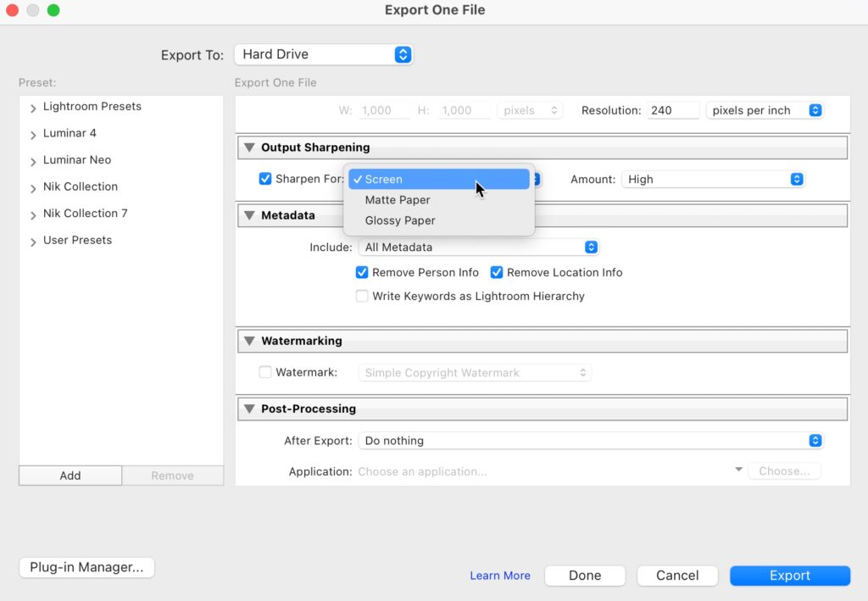Select the Nik Collection 7 row
Screen dimensions: 868x601
pyautogui.click(x=121, y=214)
